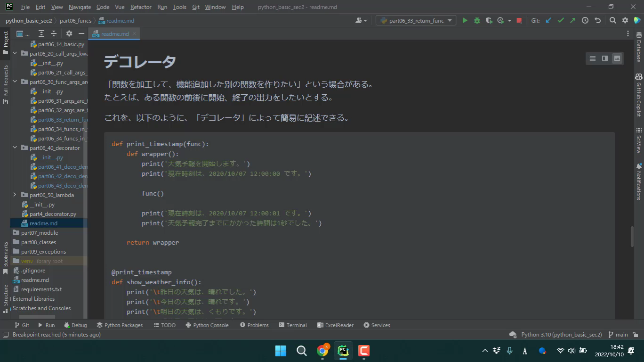This screenshot has width=644, height=362.
Task: Switch markdown view to editor and preview
Action: coord(605,58)
